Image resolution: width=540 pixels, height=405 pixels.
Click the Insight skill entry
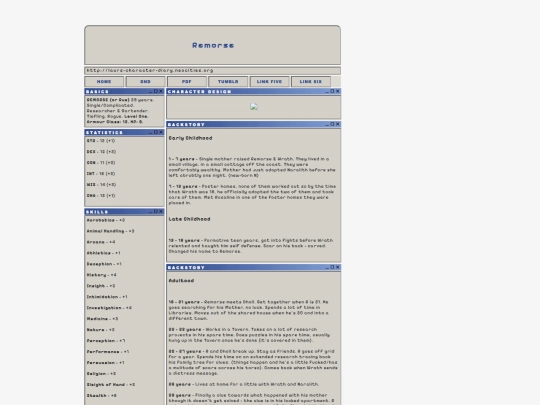pos(101,286)
